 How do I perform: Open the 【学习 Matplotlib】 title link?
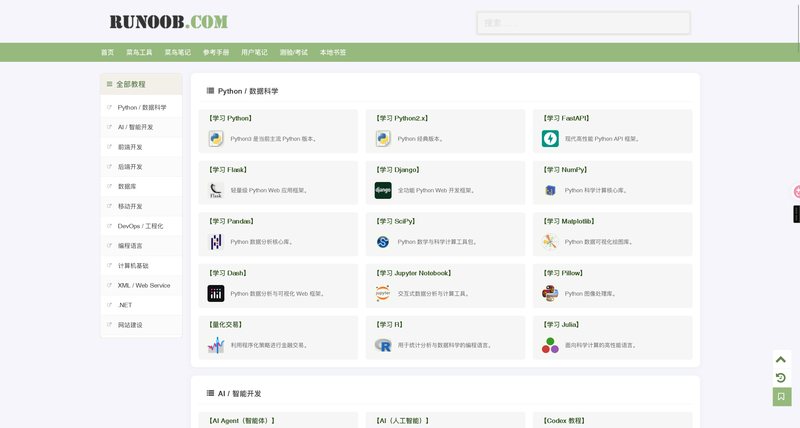[569, 221]
